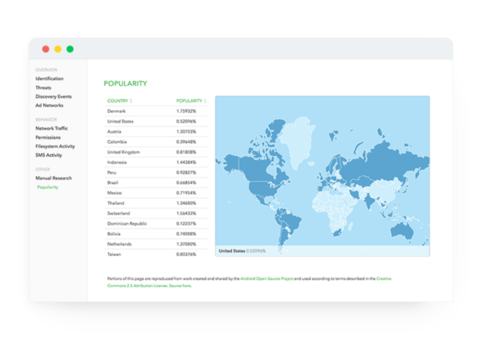Viewport: 480px width, 360px height.
Task: Open SMS Activity section
Action: (x=49, y=155)
